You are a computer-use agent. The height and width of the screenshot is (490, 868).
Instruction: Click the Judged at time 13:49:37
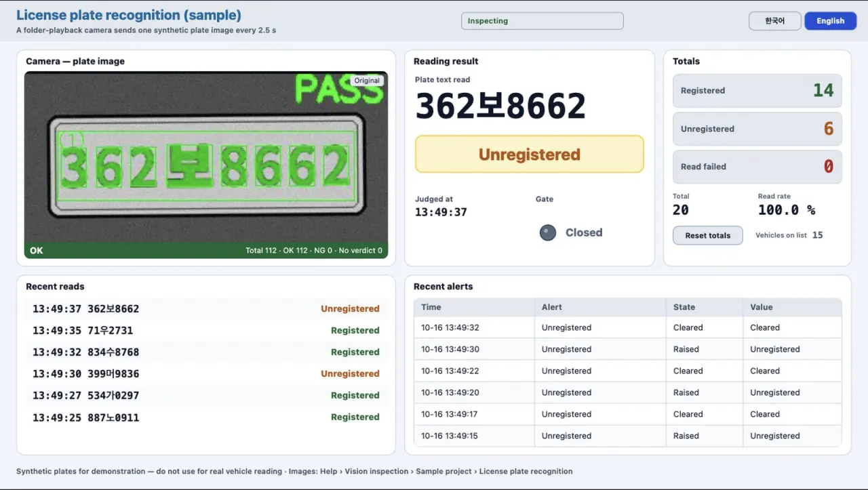(441, 212)
